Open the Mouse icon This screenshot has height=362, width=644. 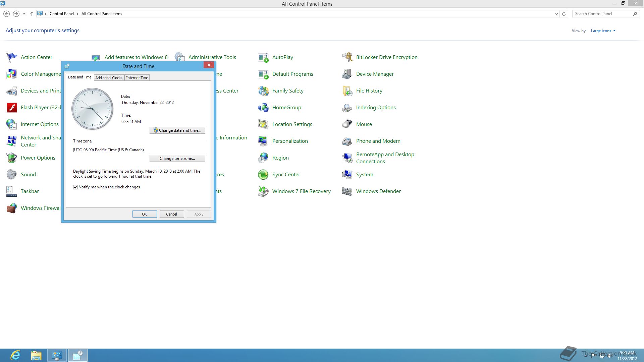coord(347,124)
